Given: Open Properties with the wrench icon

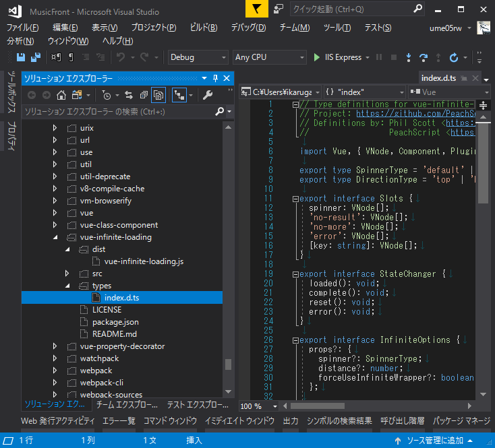Looking at the screenshot, I should pos(208,95).
